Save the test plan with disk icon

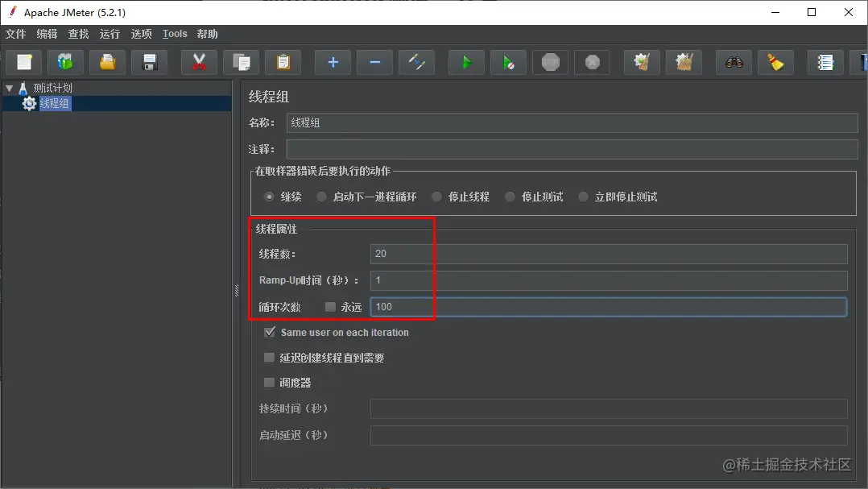pyautogui.click(x=150, y=62)
